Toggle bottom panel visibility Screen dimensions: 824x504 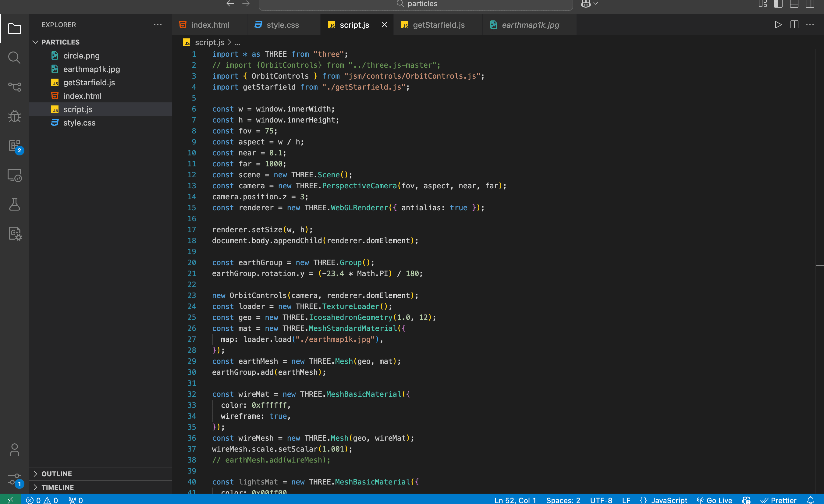[x=794, y=4]
